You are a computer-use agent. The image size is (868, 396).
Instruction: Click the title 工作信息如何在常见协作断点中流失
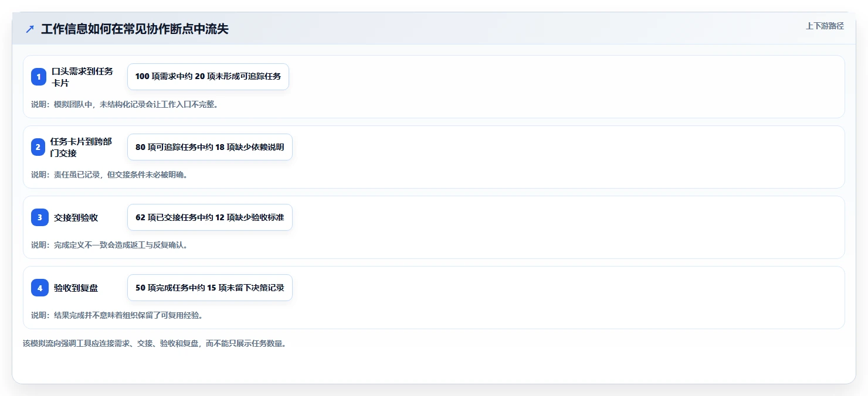[x=135, y=29]
